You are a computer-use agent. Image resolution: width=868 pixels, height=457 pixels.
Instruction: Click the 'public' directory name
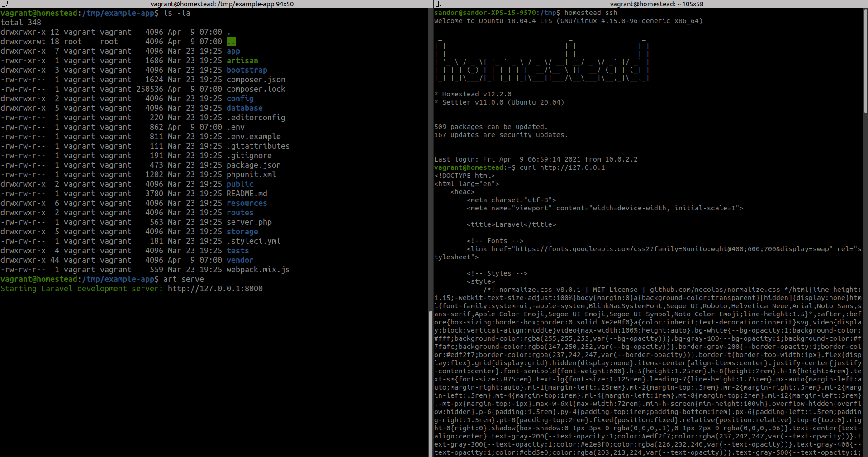pyautogui.click(x=240, y=184)
